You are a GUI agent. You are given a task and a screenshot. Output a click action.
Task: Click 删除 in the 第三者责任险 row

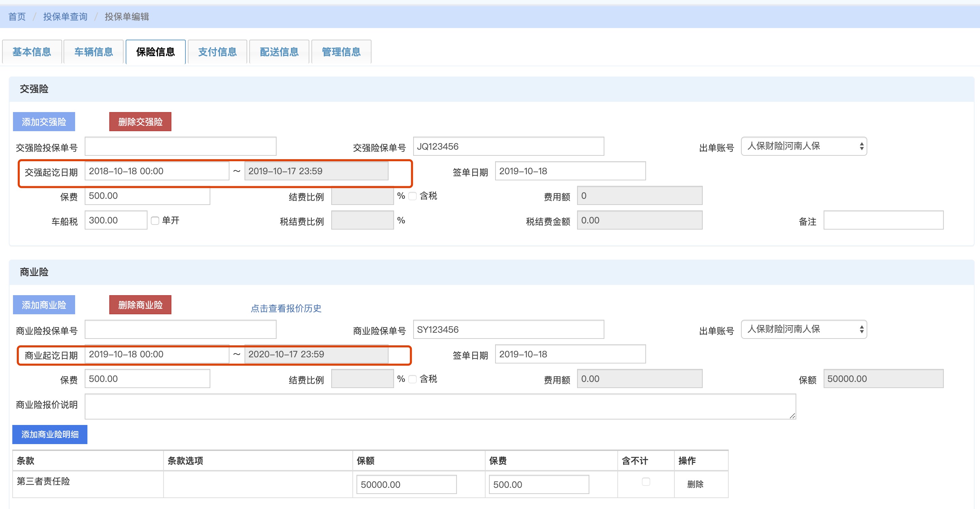click(695, 484)
